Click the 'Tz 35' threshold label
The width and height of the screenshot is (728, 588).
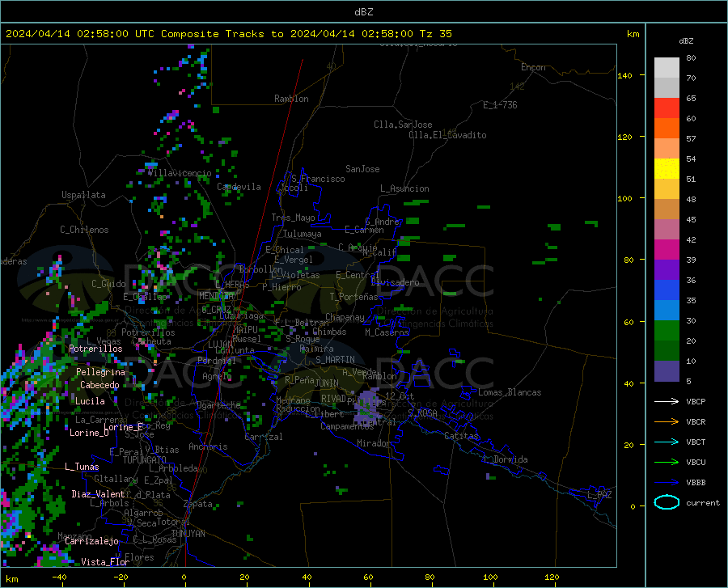[435, 34]
